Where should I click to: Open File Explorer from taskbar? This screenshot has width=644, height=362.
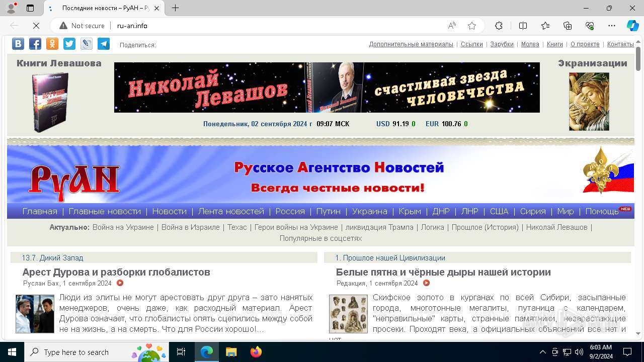(231, 352)
